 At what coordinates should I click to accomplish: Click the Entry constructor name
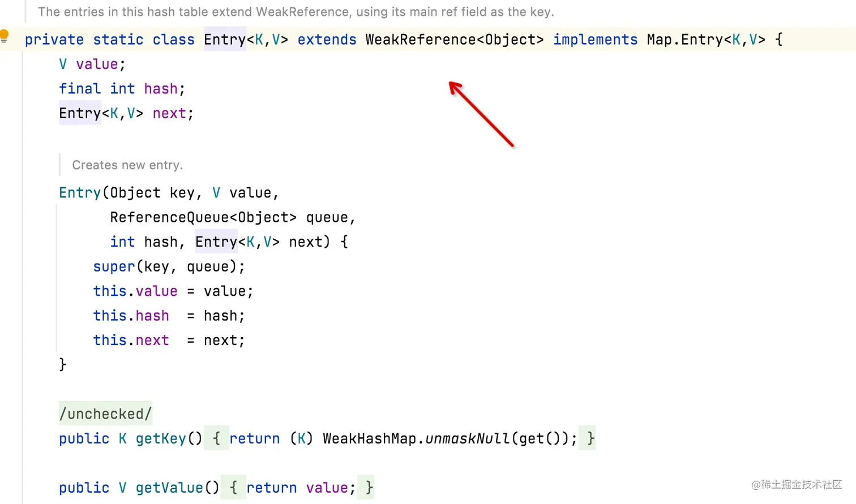[80, 193]
